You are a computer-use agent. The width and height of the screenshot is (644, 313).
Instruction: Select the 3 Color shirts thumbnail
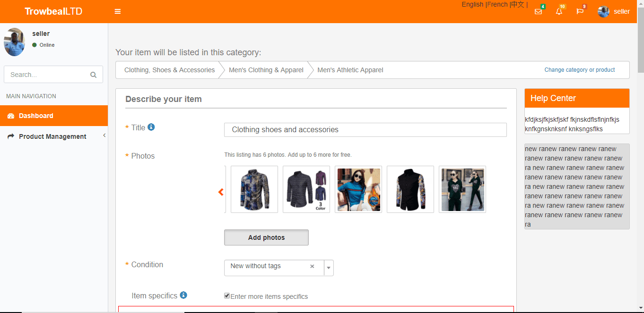(306, 189)
